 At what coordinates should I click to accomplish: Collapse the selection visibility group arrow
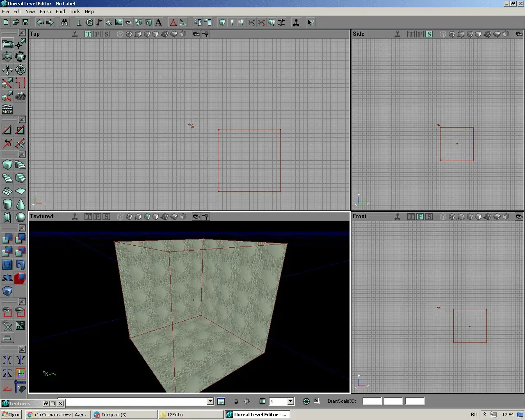click(22, 302)
